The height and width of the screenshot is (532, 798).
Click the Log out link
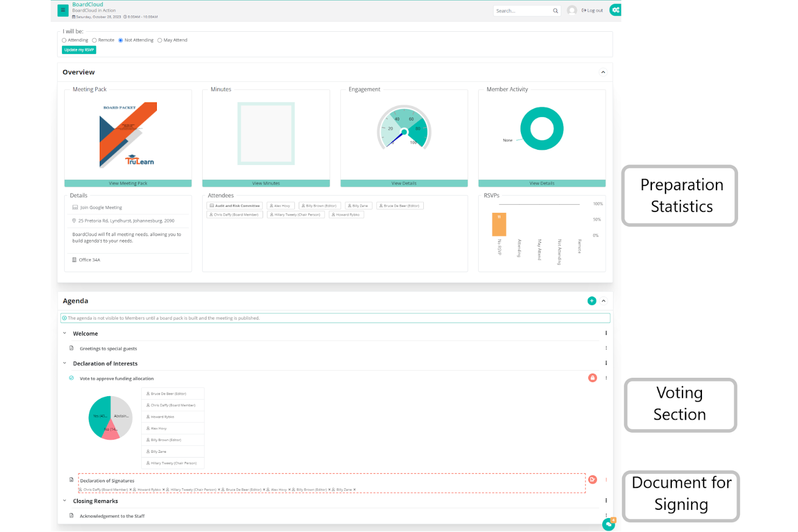592,10
